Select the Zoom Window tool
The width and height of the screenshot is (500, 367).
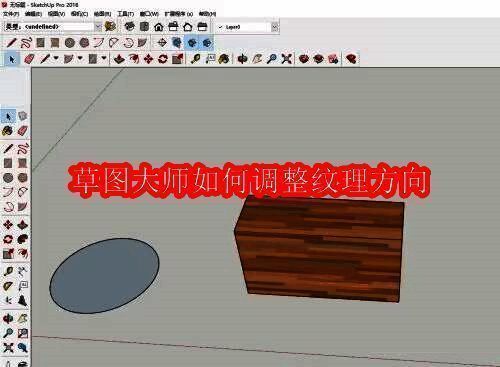pos(22,333)
